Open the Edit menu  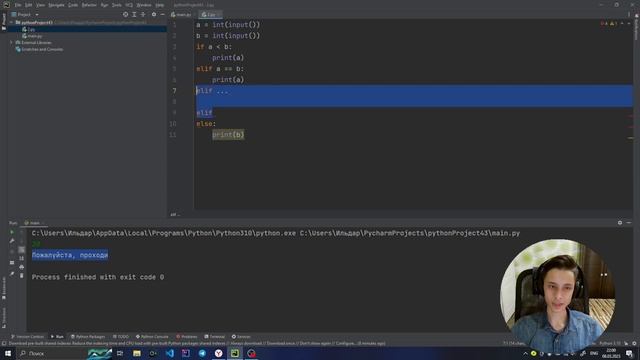(x=28, y=5)
